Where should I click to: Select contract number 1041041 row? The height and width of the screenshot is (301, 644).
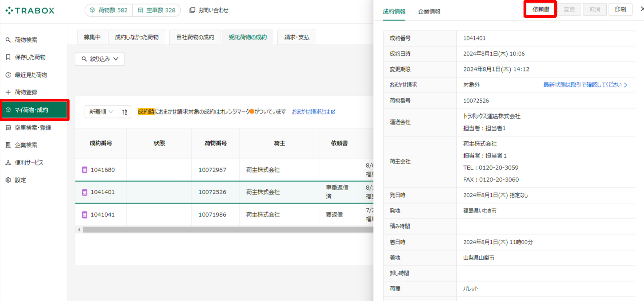224,215
